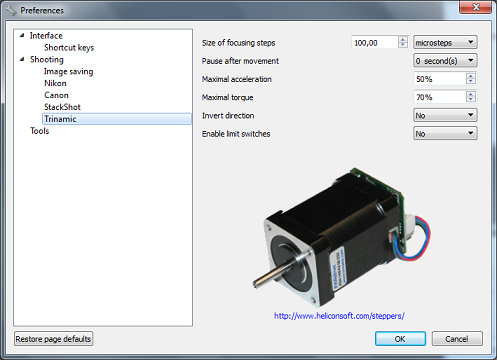497x360 pixels.
Task: Click Restore page defaults button
Action: coord(53,339)
